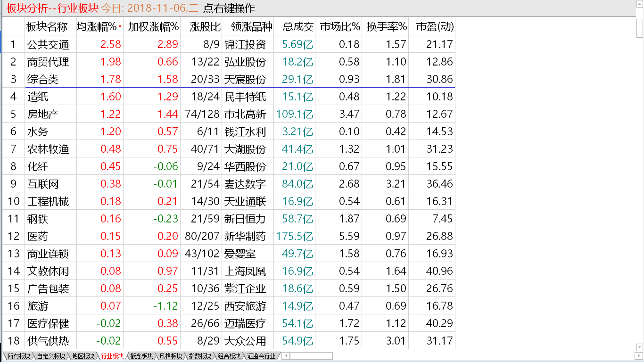The image size is (644, 362).
Task: Switch to the 所有板块 tab
Action: pos(18,356)
